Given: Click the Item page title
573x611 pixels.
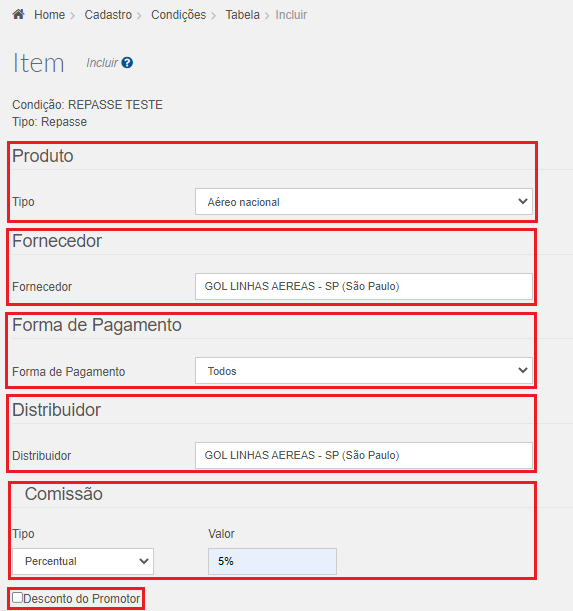Looking at the screenshot, I should click(x=39, y=63).
